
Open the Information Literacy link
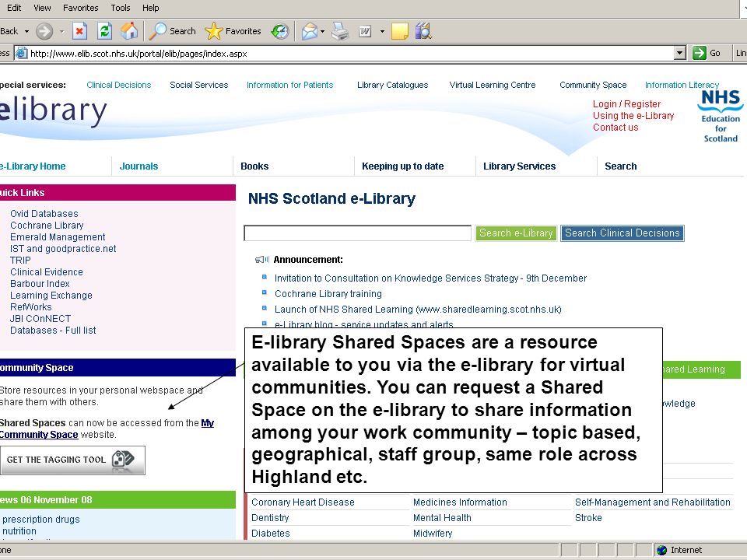tap(682, 85)
